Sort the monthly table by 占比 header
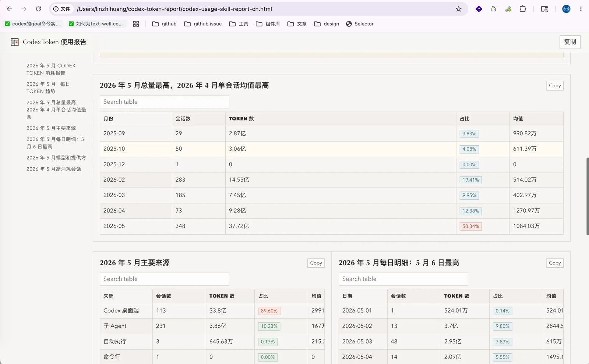Screen dimensions: 589x364 click(483, 119)
